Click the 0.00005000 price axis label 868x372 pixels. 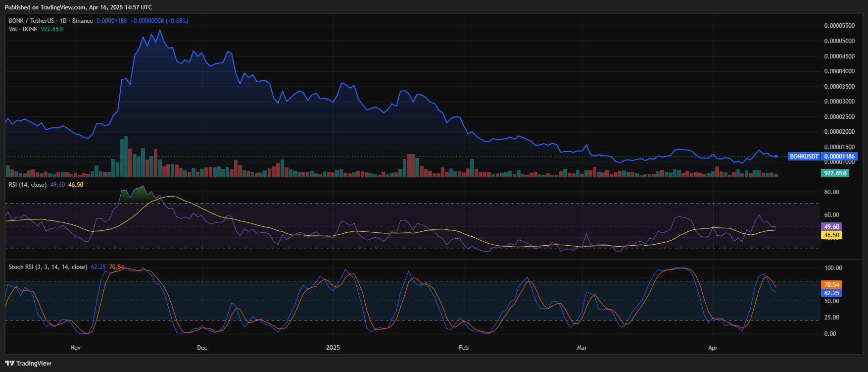coord(839,41)
